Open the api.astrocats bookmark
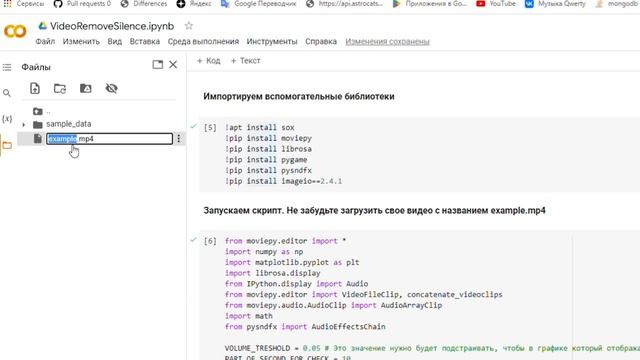This screenshot has width=640, height=360. (x=344, y=4)
